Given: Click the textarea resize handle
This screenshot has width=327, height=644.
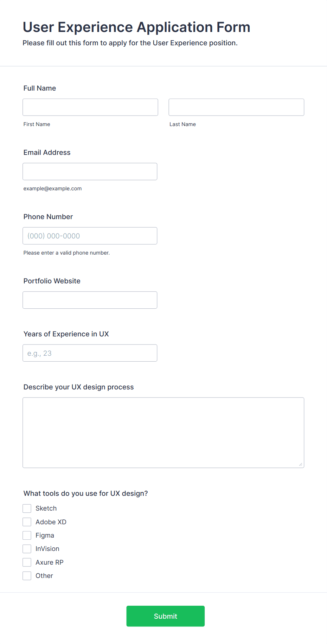Looking at the screenshot, I should coord(301,465).
